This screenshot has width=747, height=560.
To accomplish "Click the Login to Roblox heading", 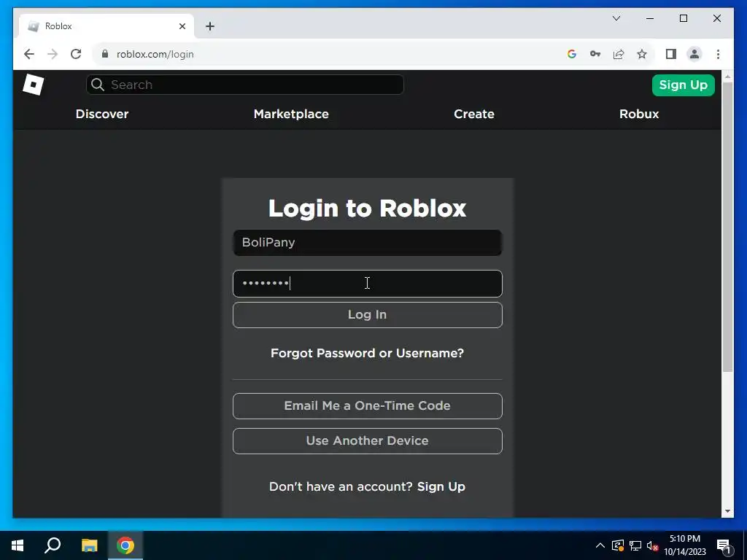I will click(368, 208).
